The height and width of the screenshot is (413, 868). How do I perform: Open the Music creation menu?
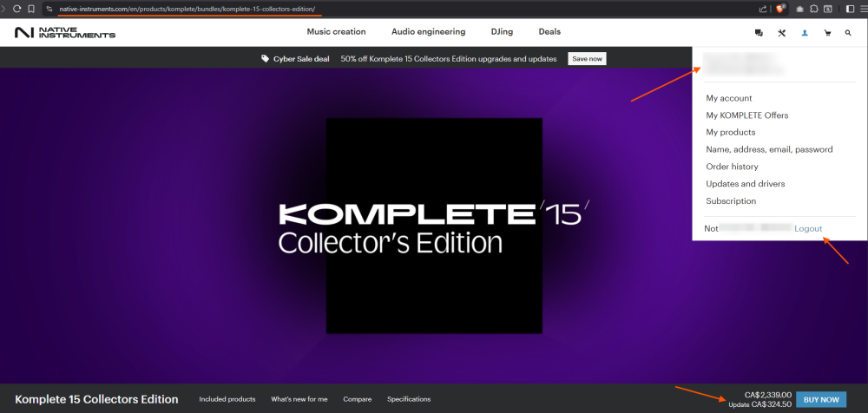[336, 32]
